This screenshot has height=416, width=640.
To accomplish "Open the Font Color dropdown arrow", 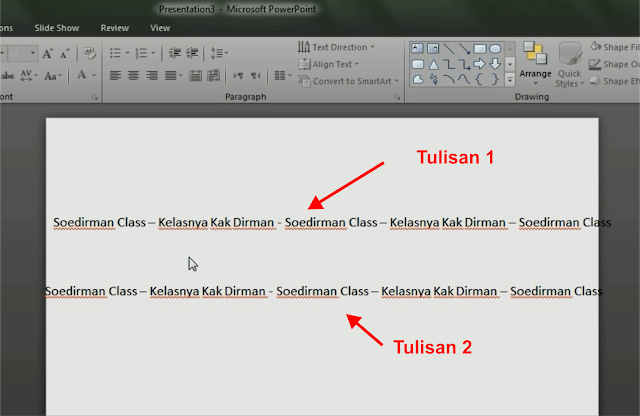I will [x=94, y=76].
